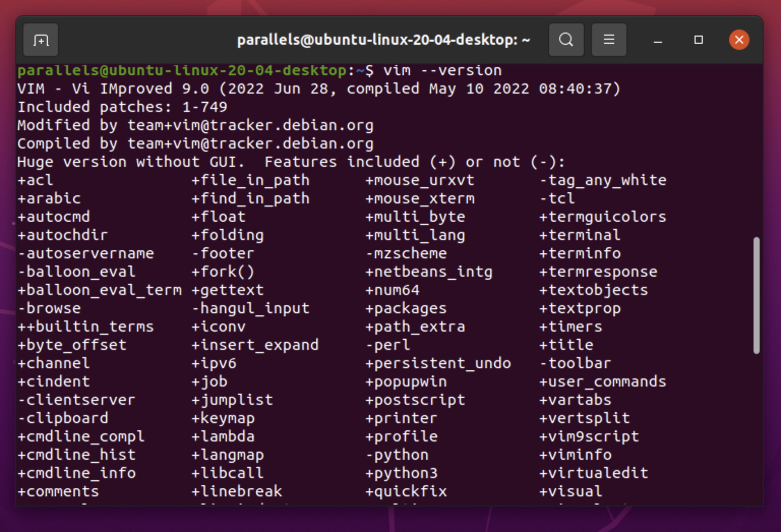Viewport: 781px width, 532px height.
Task: Click the '++builtin_terms' feature entry
Action: (x=85, y=327)
